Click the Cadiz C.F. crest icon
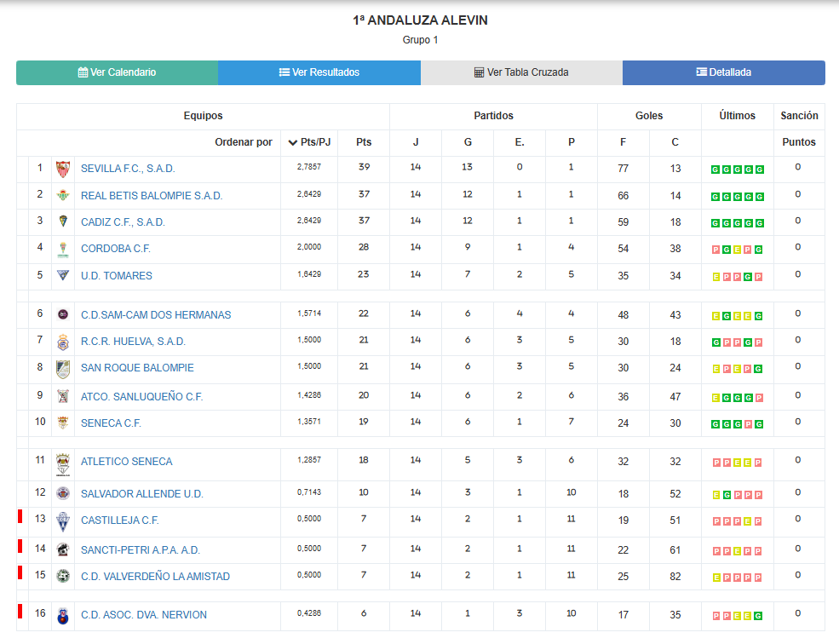This screenshot has width=839, height=644. [62, 221]
